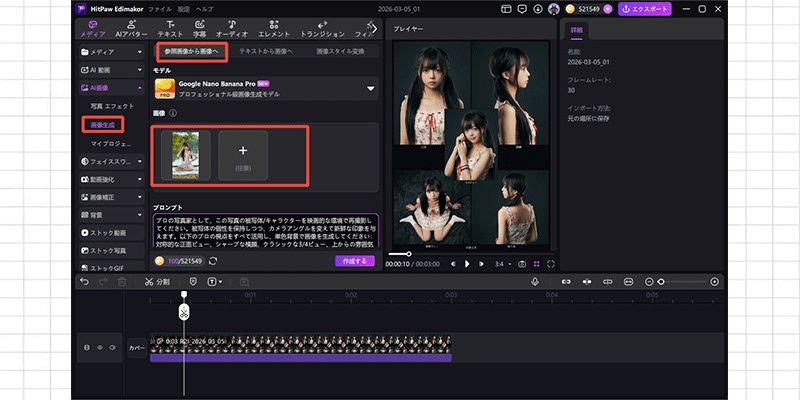Step forward one frame in player
The image size is (800, 400).
click(481, 264)
